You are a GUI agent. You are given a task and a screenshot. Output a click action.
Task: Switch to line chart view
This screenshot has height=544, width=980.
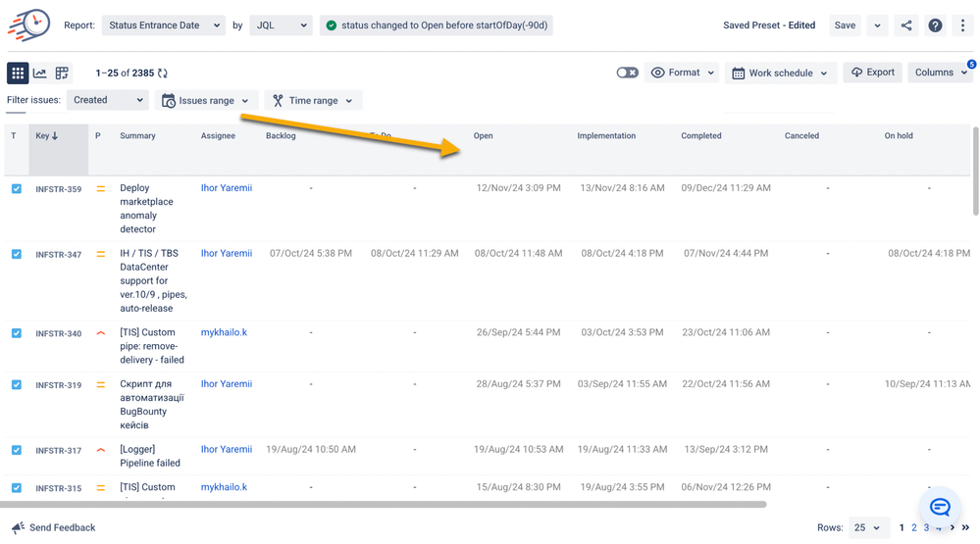click(x=40, y=74)
